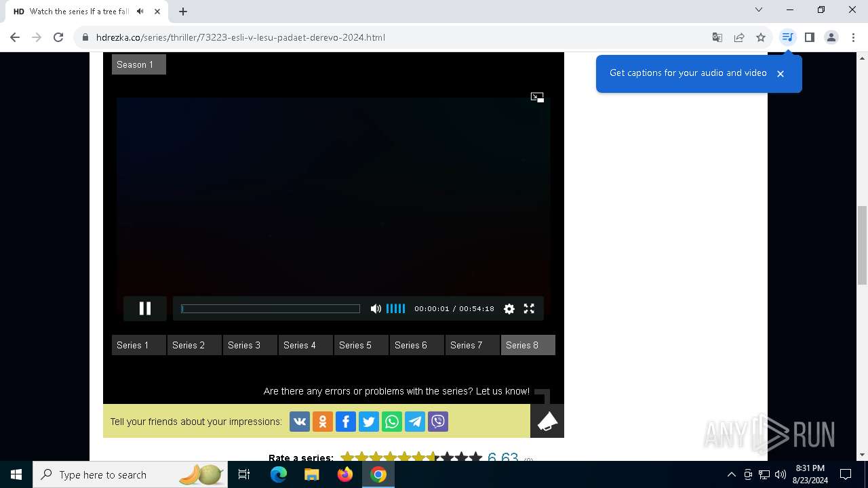Rate series with first star
Screen dimensions: 868x488
pos(347,457)
